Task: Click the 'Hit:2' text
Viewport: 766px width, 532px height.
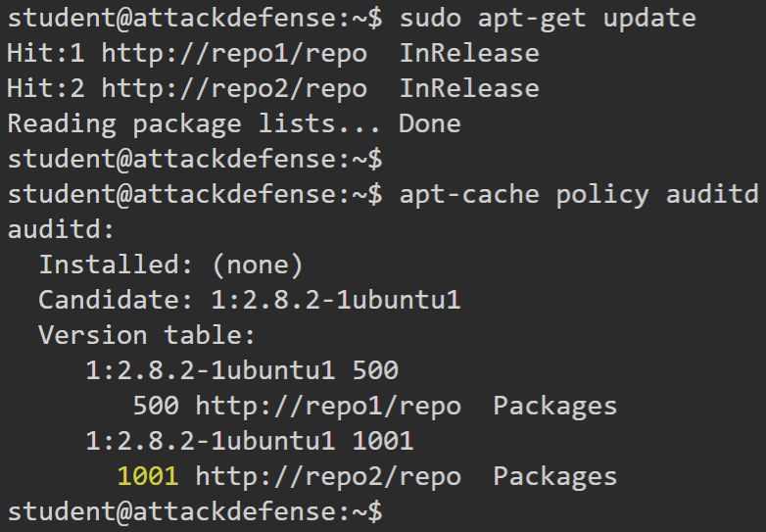Action: tap(45, 88)
